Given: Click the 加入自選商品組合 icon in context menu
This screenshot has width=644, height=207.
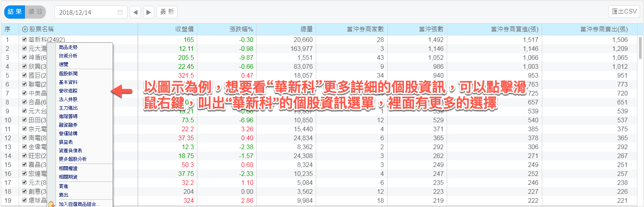Looking at the screenshot, I should (x=52, y=204).
